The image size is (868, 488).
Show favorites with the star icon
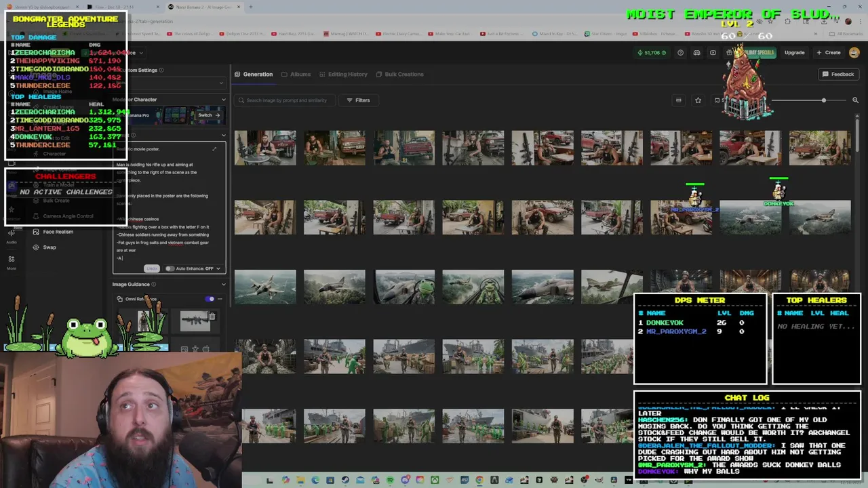698,100
